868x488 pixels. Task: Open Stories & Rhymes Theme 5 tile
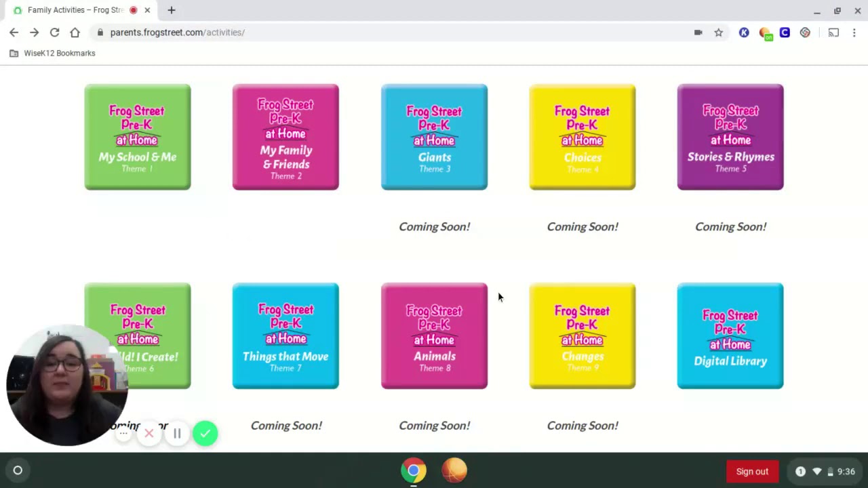coord(730,137)
